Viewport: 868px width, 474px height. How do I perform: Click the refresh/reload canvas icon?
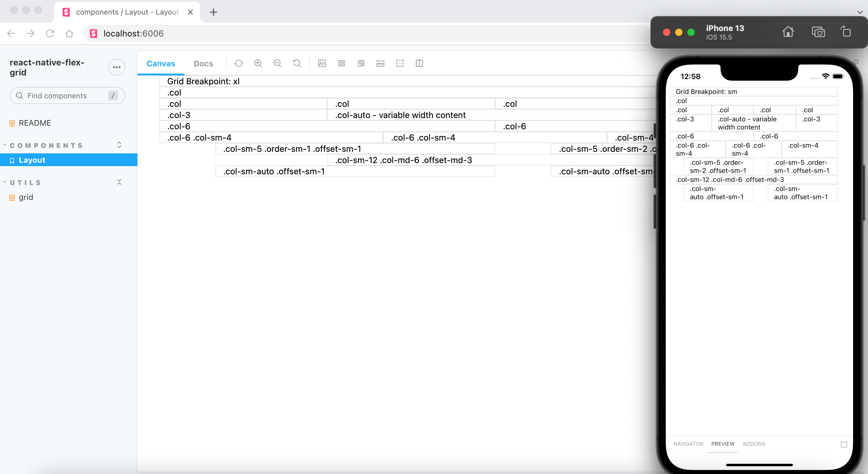pyautogui.click(x=239, y=63)
